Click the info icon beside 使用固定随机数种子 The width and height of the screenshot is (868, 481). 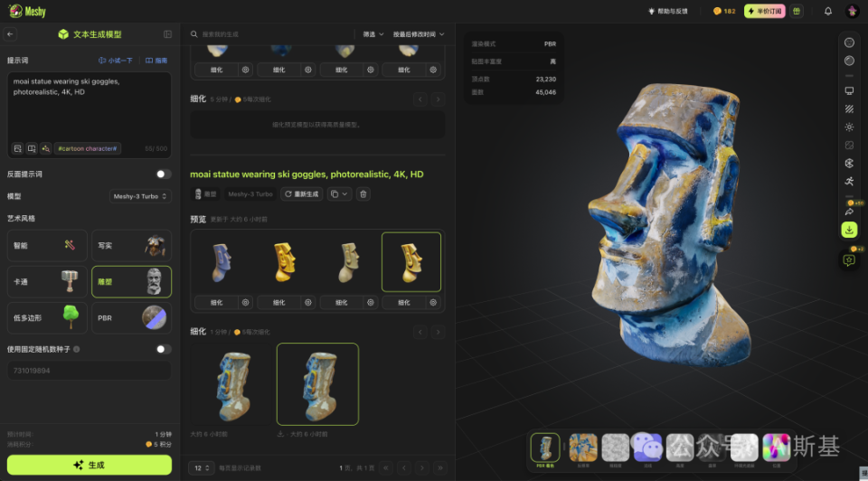(x=76, y=349)
